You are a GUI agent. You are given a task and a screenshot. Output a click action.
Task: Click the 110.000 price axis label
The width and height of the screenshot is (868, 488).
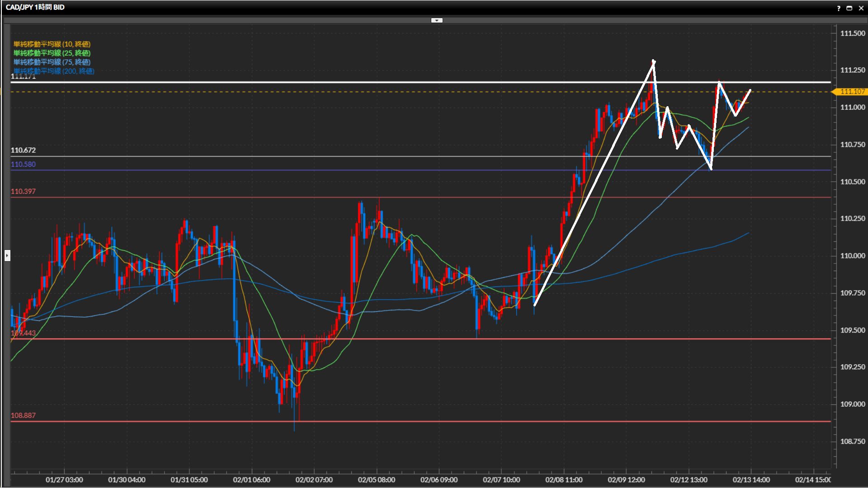852,256
